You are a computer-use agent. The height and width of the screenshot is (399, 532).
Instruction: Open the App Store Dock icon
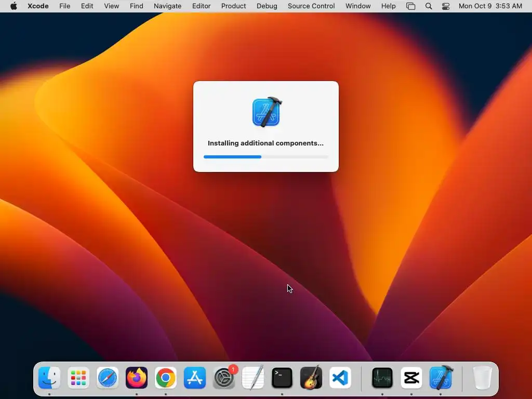point(195,378)
